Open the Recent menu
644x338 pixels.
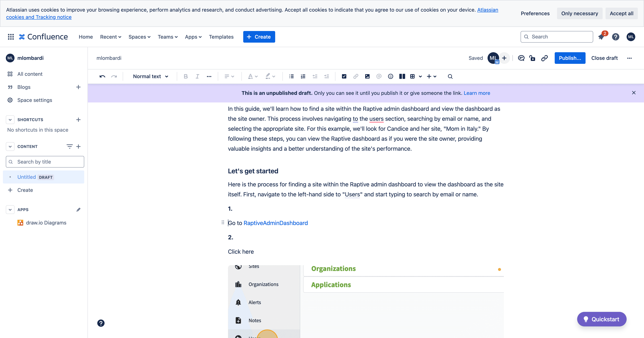pos(111,37)
